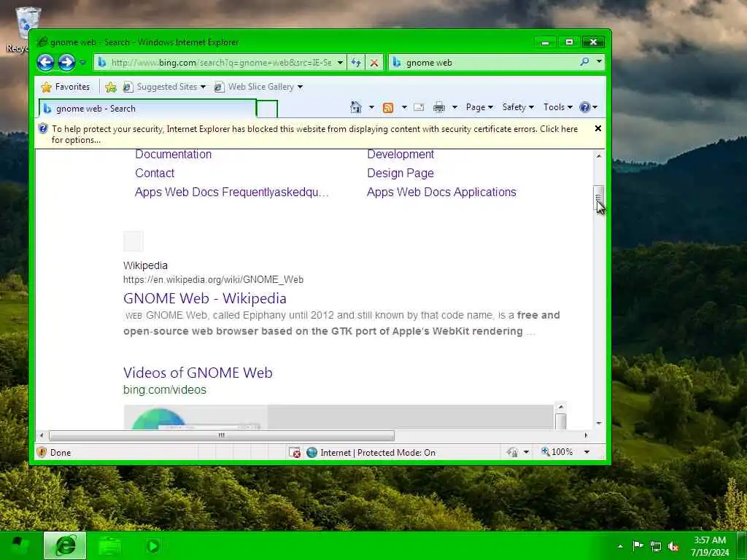Click the horizontal scrollbar thumb

222,435
